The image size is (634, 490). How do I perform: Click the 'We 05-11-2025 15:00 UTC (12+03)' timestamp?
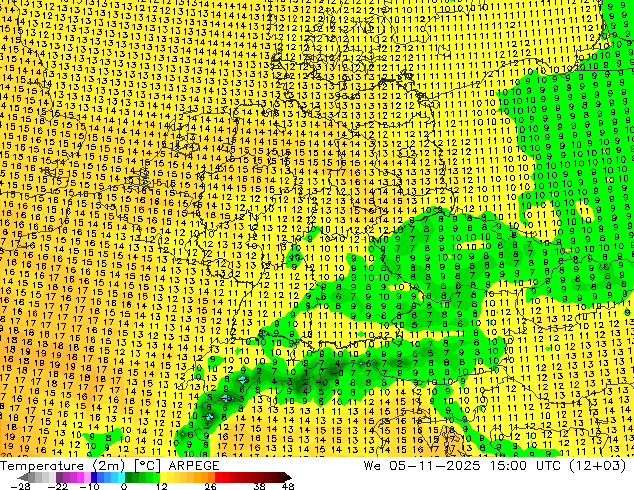click(495, 466)
